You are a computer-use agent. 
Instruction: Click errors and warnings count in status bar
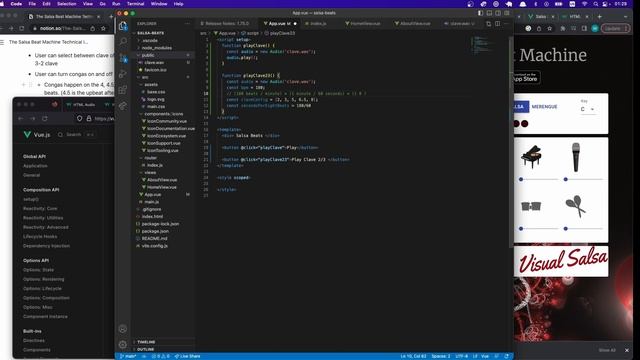click(x=160, y=356)
